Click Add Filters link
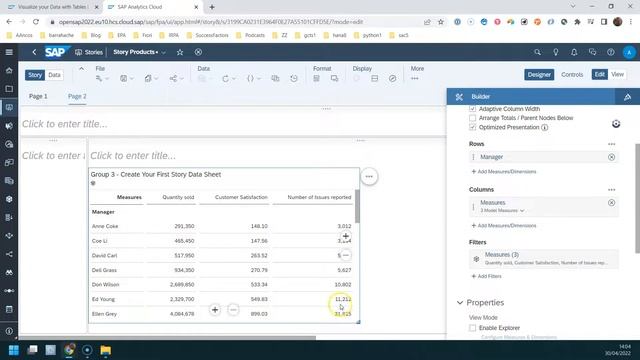This screenshot has width=640, height=360. coord(487,276)
